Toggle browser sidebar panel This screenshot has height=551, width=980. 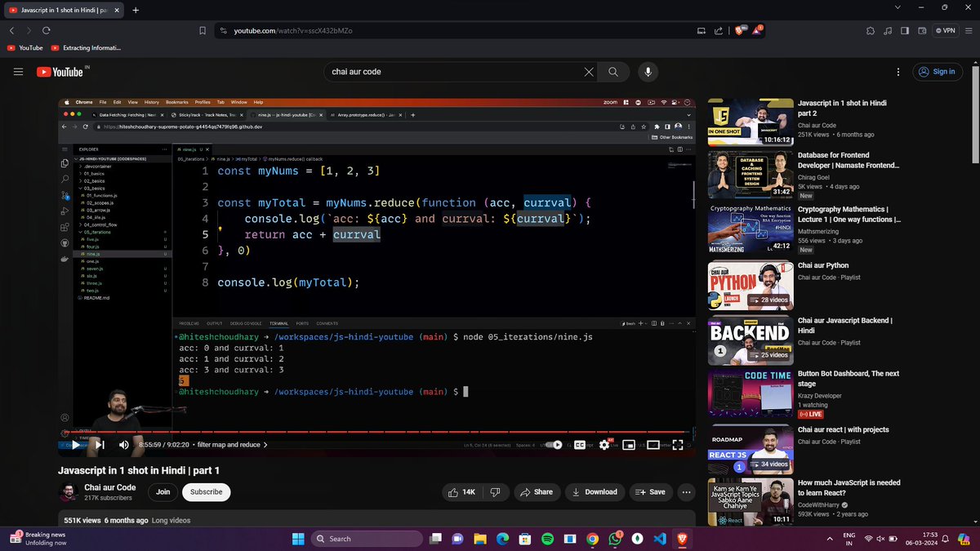pyautogui.click(x=904, y=30)
